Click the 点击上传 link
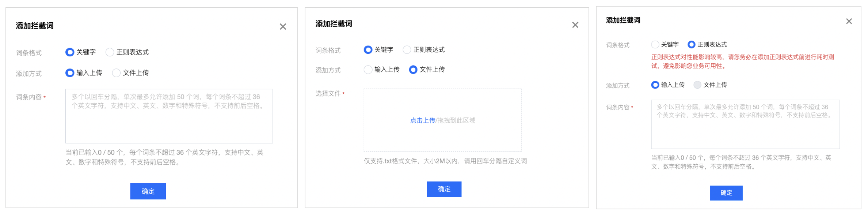Screen dimensions: 868x213 (x=422, y=120)
